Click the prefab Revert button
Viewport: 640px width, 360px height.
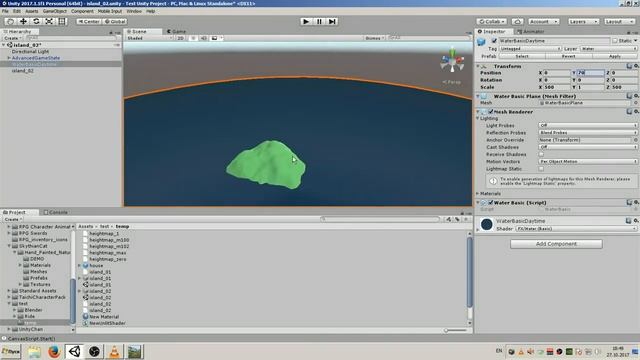[568, 56]
